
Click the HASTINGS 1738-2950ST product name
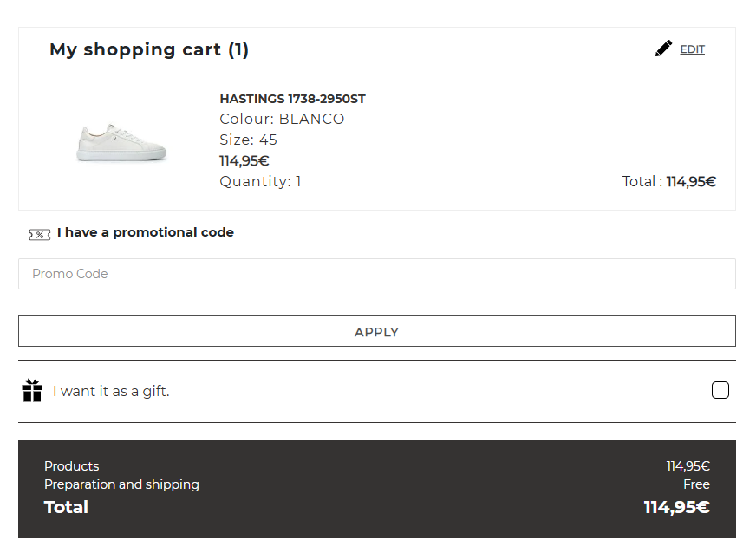[292, 99]
